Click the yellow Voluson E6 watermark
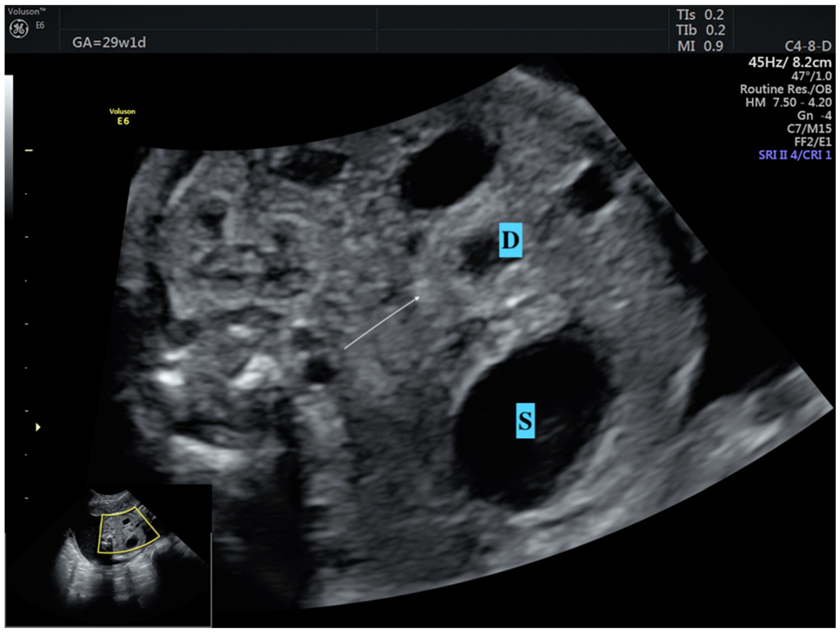Viewport: 840px width, 633px height. [122, 116]
